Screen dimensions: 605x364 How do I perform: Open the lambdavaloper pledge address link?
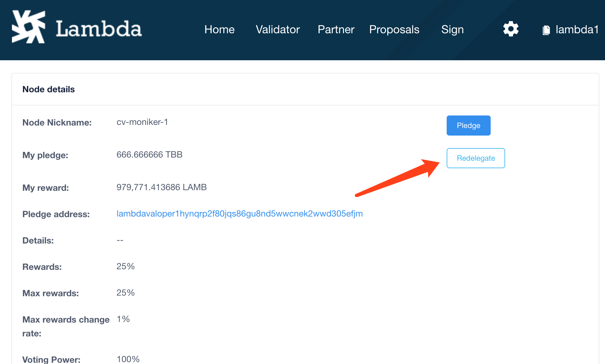click(239, 214)
